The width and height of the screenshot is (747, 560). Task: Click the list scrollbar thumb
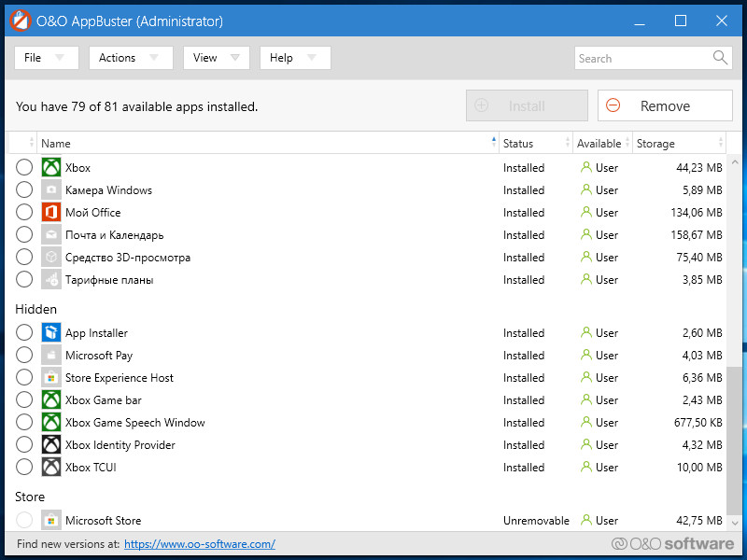(x=735, y=441)
